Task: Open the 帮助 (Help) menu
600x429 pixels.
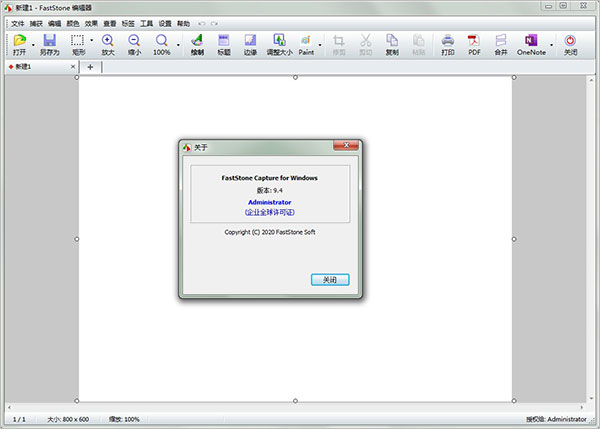Action: (x=183, y=24)
